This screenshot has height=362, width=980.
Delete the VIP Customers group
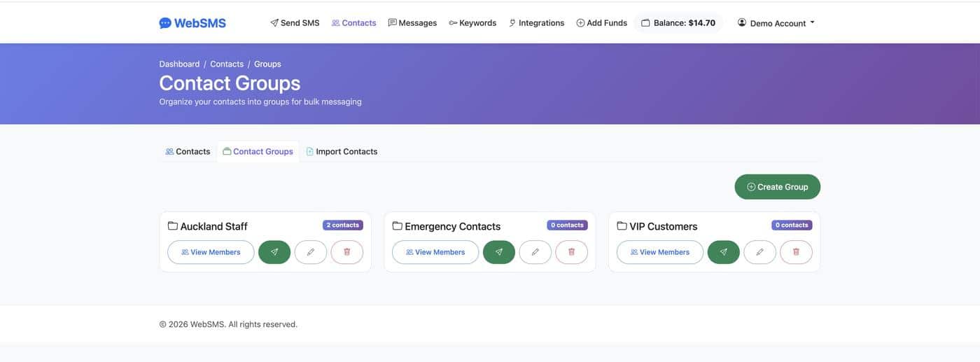[797, 252]
